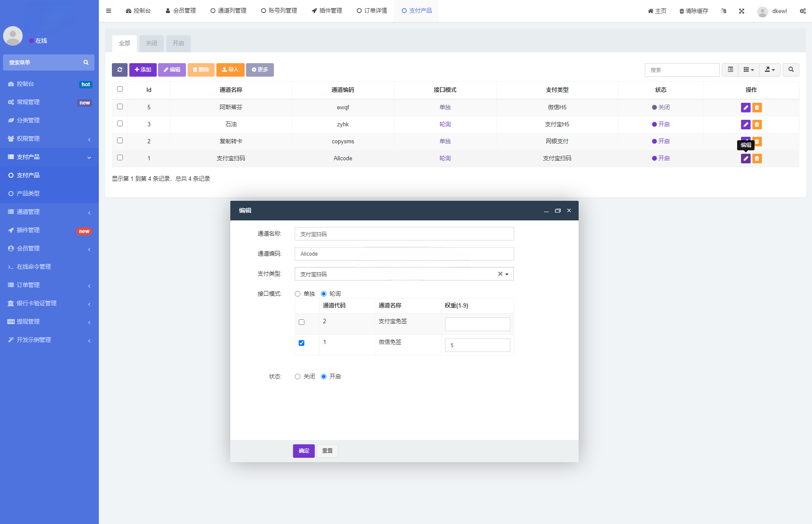Viewport: 812px width, 524px height.
Task: Click the language translate icon in the header
Action: tap(724, 10)
